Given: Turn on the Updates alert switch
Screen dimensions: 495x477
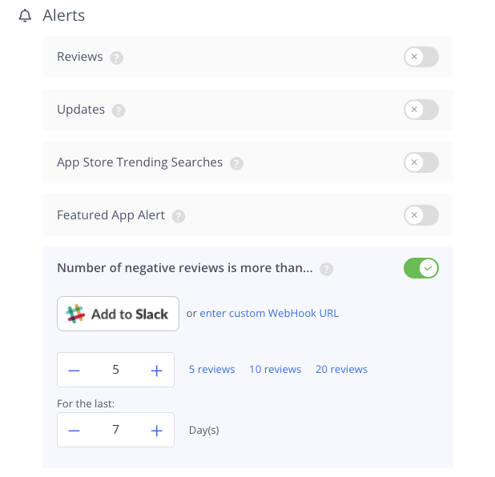Looking at the screenshot, I should (421, 109).
